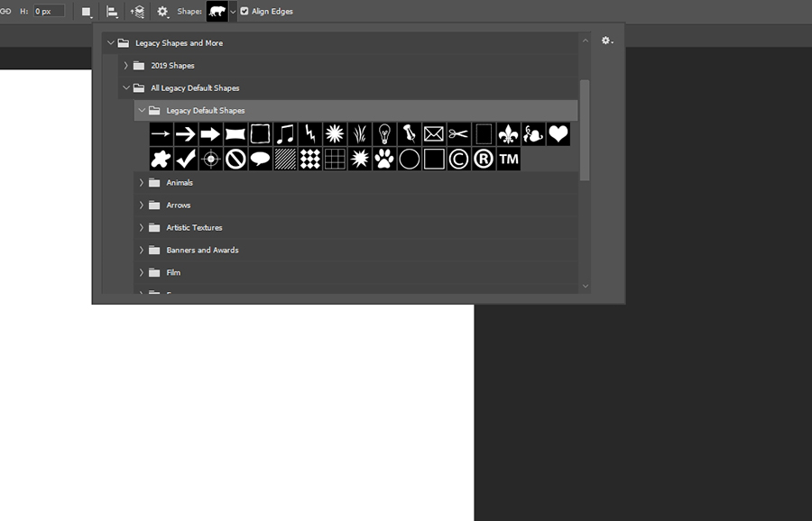The height and width of the screenshot is (521, 812).
Task: Open the shape tool gear settings
Action: pyautogui.click(x=162, y=12)
